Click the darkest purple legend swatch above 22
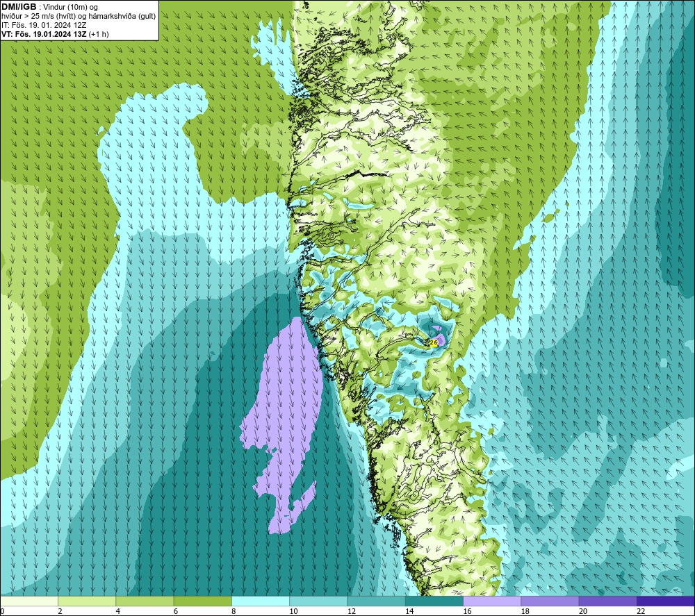Viewport: 695px width, 616px height. click(x=665, y=601)
